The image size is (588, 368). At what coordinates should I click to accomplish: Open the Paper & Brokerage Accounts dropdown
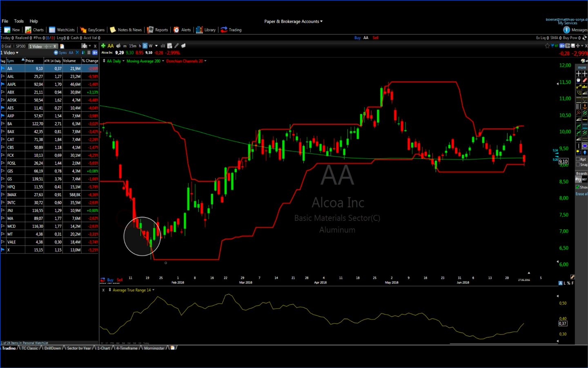coord(293,21)
